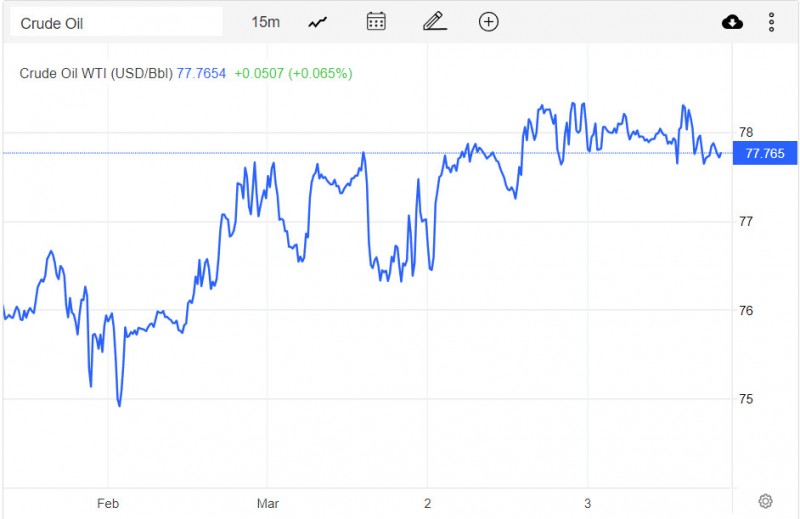Screen dimensions: 800x519
Task: Click the 3 date label on time axis
Action: coord(587,502)
